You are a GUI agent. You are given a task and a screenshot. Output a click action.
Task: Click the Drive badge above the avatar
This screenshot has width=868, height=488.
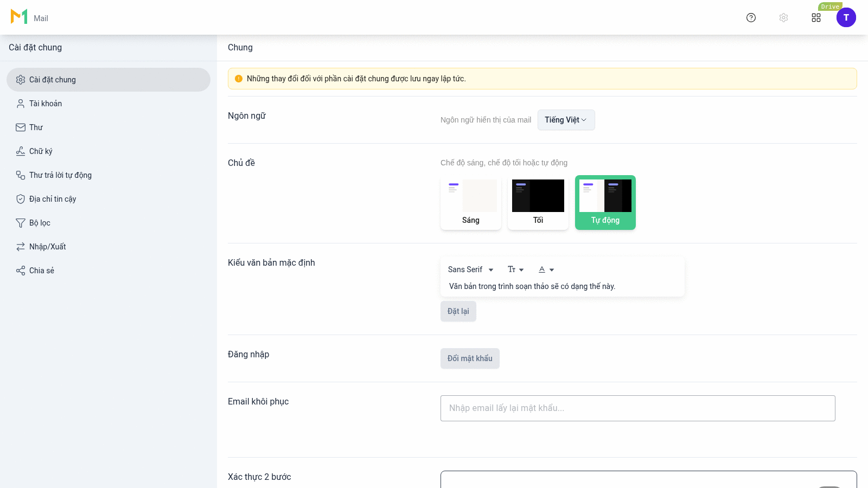point(830,7)
